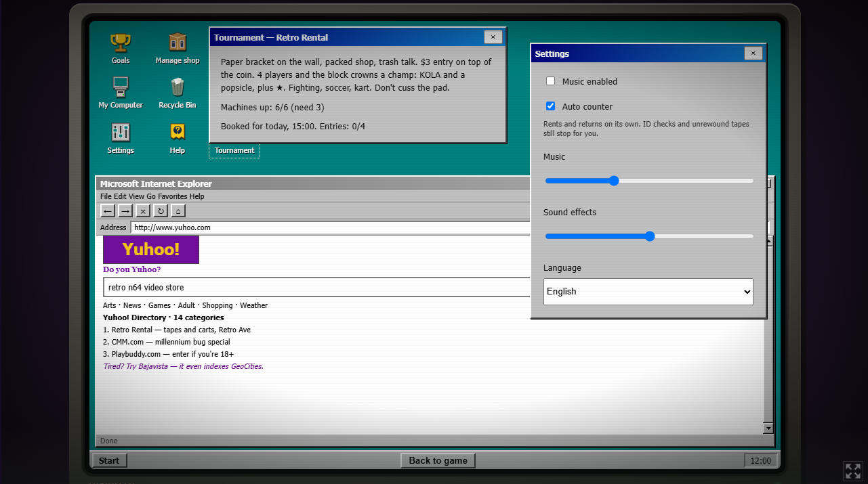The width and height of the screenshot is (868, 484).
Task: Open the View menu in Internet Explorer
Action: tap(136, 196)
